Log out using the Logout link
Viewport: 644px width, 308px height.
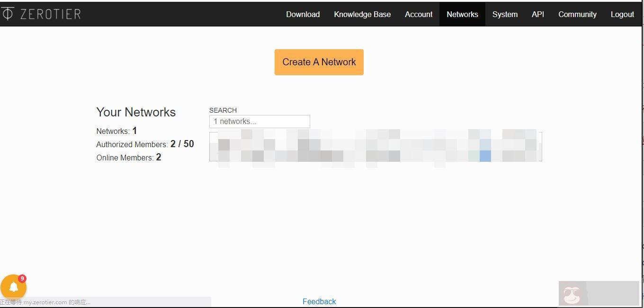click(622, 14)
